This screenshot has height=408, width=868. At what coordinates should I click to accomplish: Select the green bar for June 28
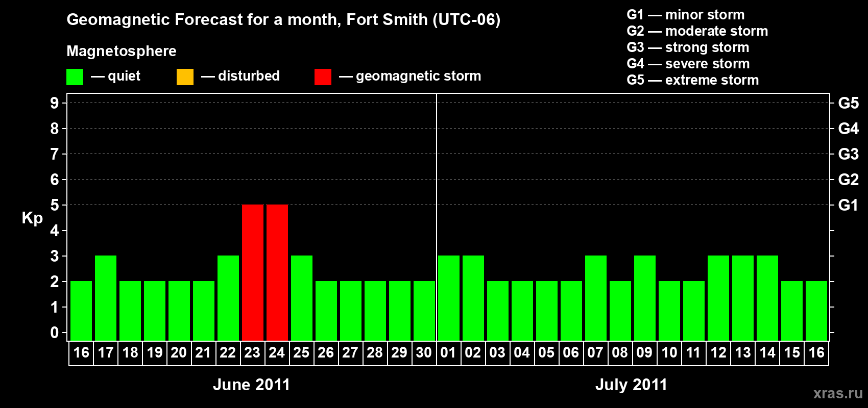(375, 311)
